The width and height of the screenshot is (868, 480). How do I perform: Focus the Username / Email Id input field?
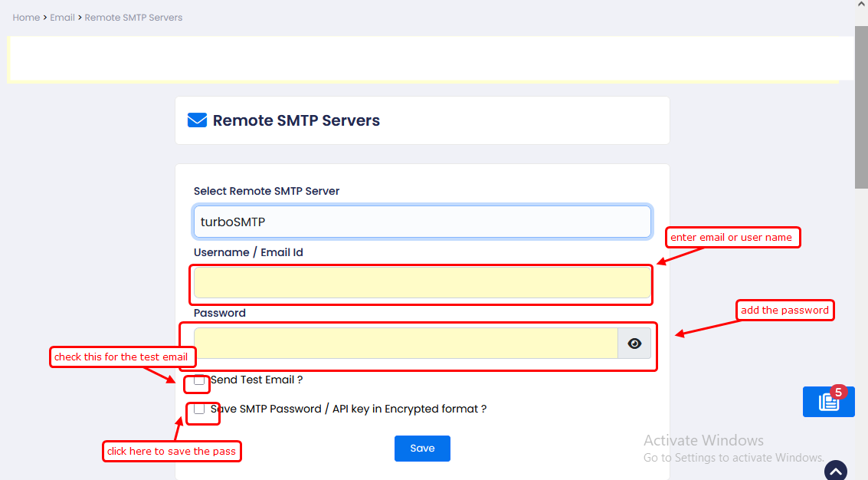click(422, 283)
